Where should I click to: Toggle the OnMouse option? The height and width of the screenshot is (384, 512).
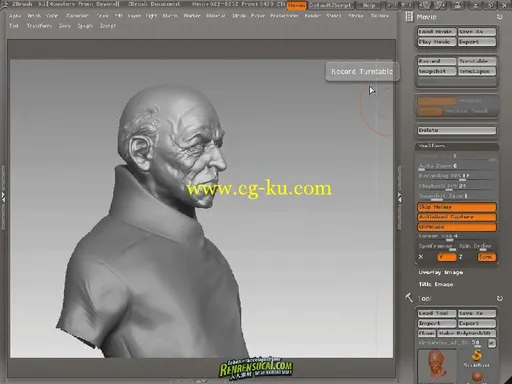(x=457, y=227)
